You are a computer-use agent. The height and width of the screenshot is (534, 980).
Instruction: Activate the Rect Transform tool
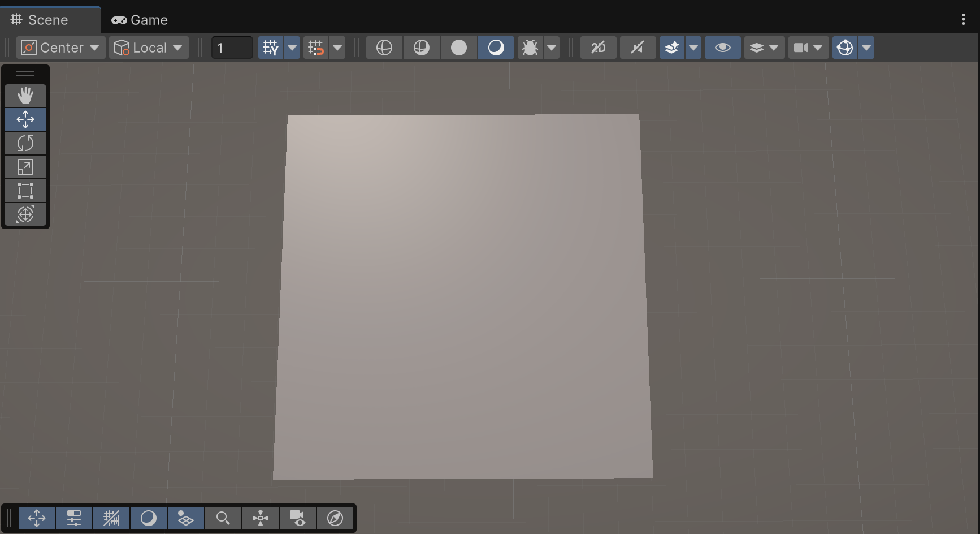pos(25,191)
